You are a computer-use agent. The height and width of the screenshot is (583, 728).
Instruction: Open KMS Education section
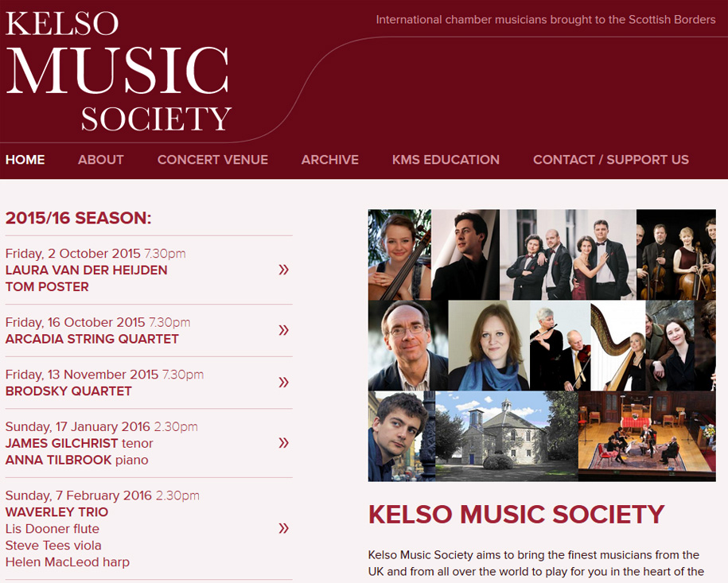[x=446, y=160]
